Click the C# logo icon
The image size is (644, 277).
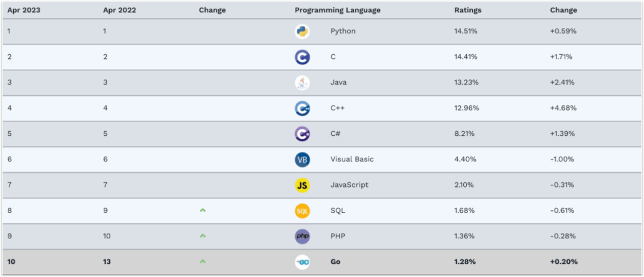[302, 134]
